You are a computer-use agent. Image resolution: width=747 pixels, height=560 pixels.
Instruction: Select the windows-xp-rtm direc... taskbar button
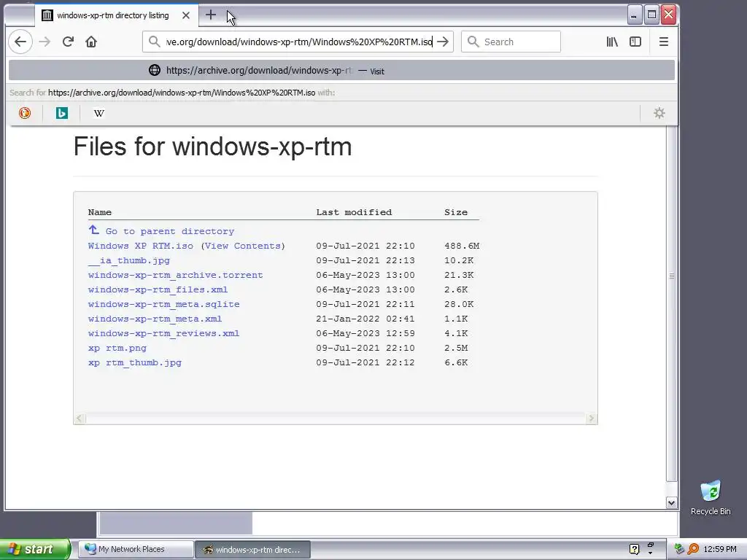click(x=253, y=550)
